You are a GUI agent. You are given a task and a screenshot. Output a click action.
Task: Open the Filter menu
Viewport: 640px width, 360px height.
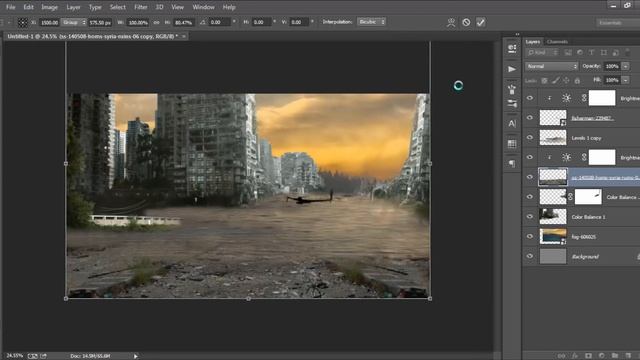tap(140, 7)
